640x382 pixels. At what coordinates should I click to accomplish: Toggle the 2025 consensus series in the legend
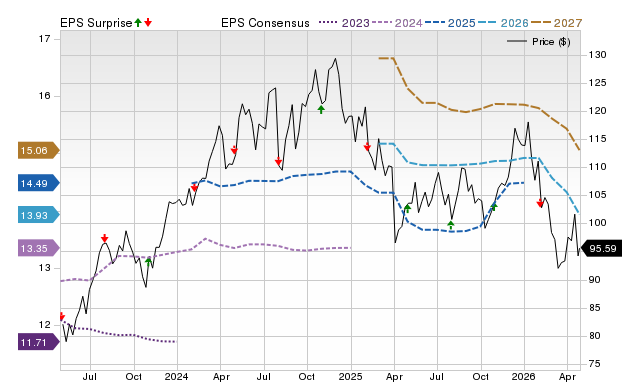[x=450, y=23]
